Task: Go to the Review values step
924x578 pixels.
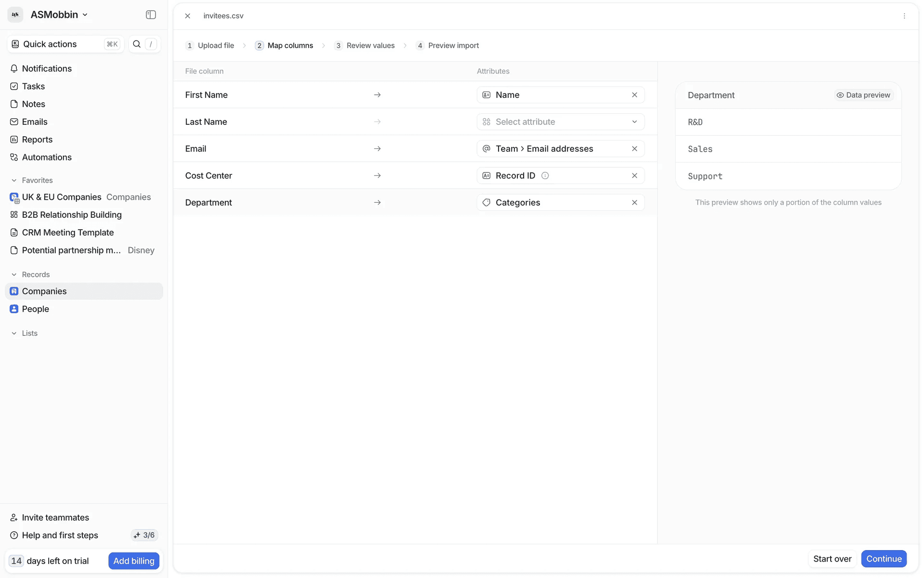Action: tap(370, 45)
